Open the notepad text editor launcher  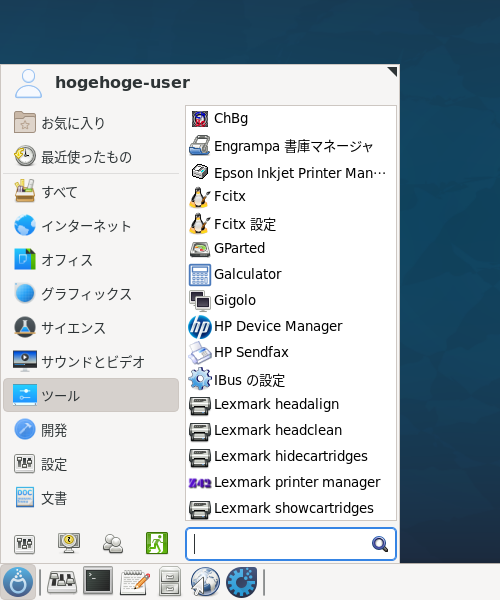[x=135, y=582]
